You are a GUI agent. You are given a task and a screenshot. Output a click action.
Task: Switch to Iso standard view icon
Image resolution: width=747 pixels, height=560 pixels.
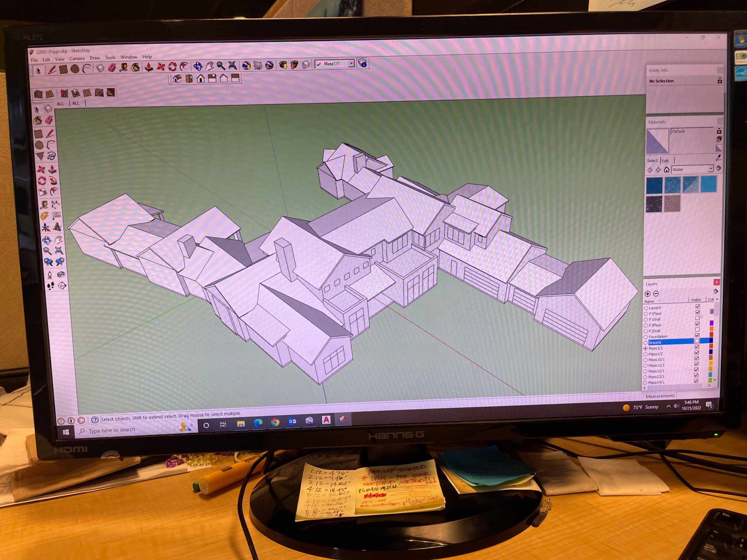(x=177, y=79)
